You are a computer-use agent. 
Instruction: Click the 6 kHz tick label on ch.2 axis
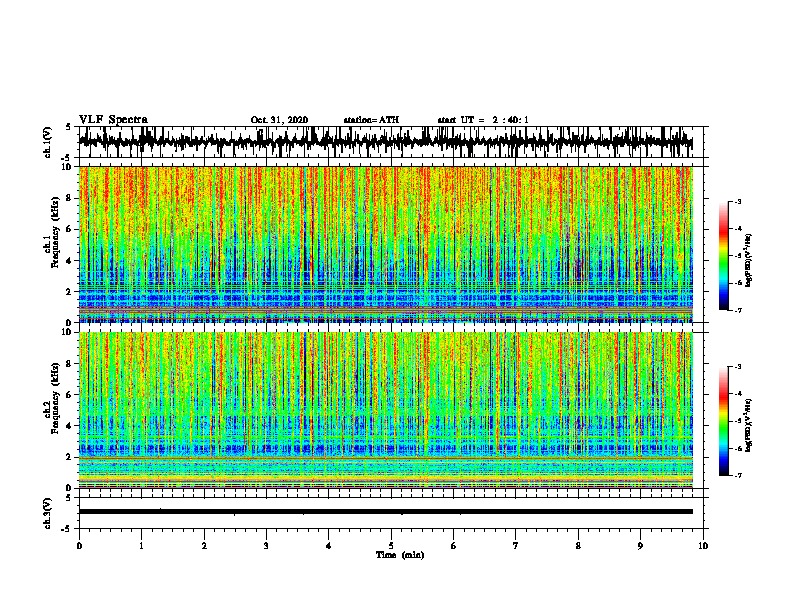(69, 395)
